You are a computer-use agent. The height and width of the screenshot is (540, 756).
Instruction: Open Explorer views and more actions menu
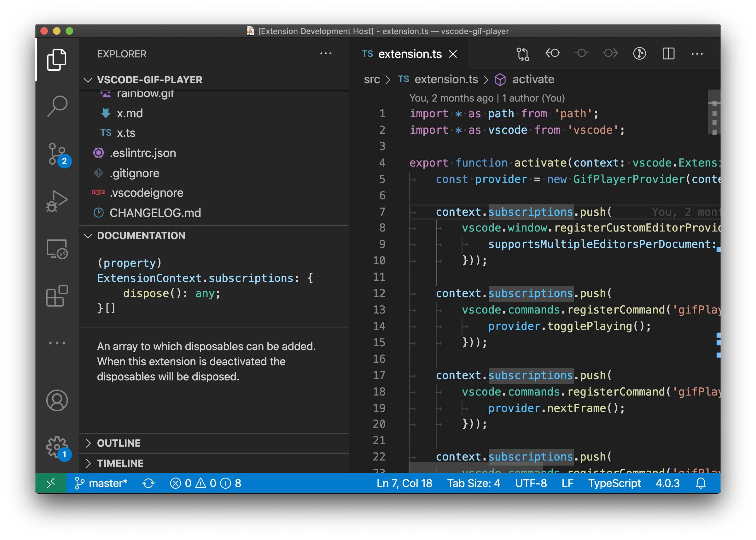pyautogui.click(x=326, y=54)
